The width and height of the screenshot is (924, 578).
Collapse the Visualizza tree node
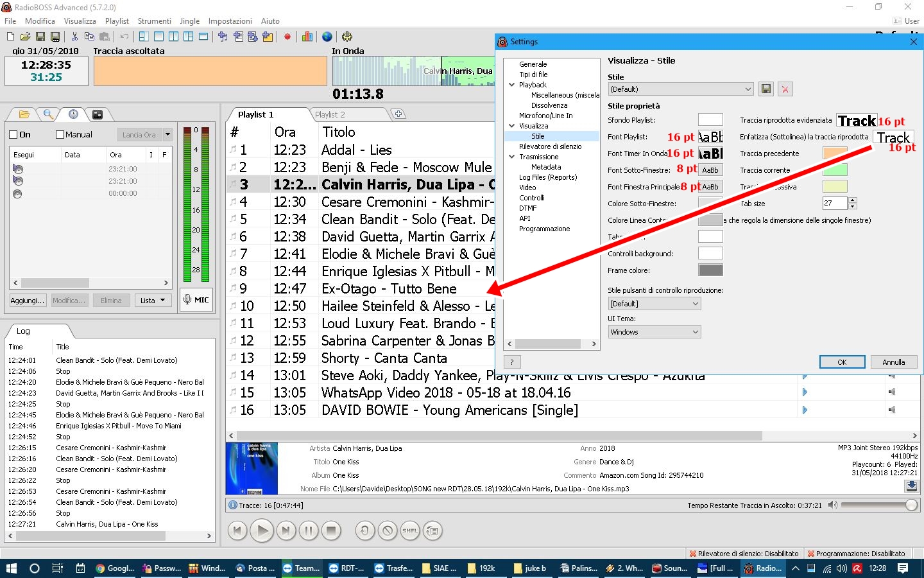(x=512, y=126)
